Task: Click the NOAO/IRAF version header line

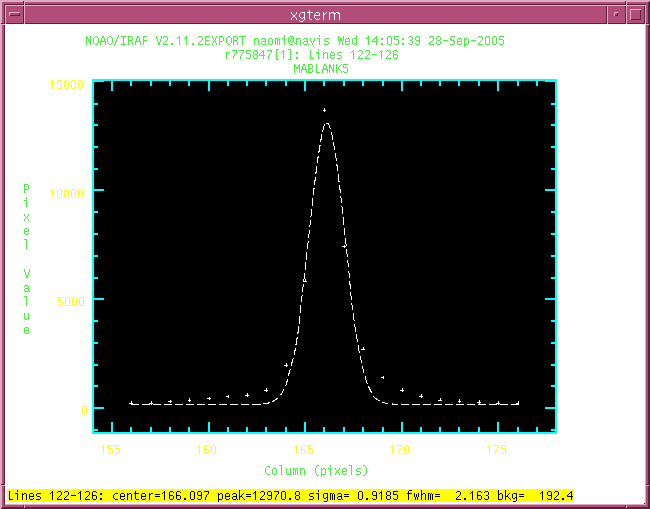Action: pyautogui.click(x=295, y=41)
